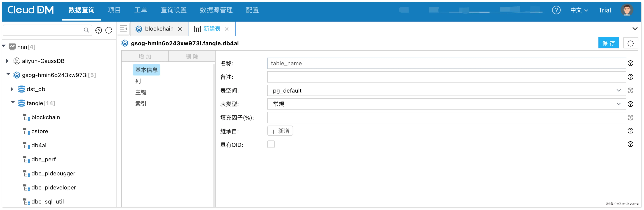Click the search icon in the sidebar search box
Image resolution: width=644 pixels, height=210 pixels.
(x=86, y=30)
